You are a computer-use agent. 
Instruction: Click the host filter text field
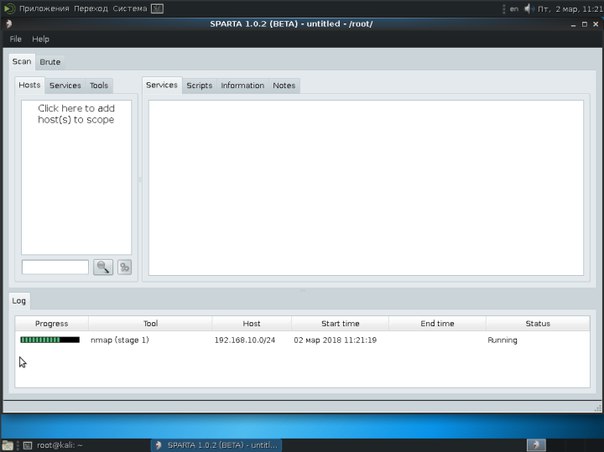pyautogui.click(x=55, y=267)
